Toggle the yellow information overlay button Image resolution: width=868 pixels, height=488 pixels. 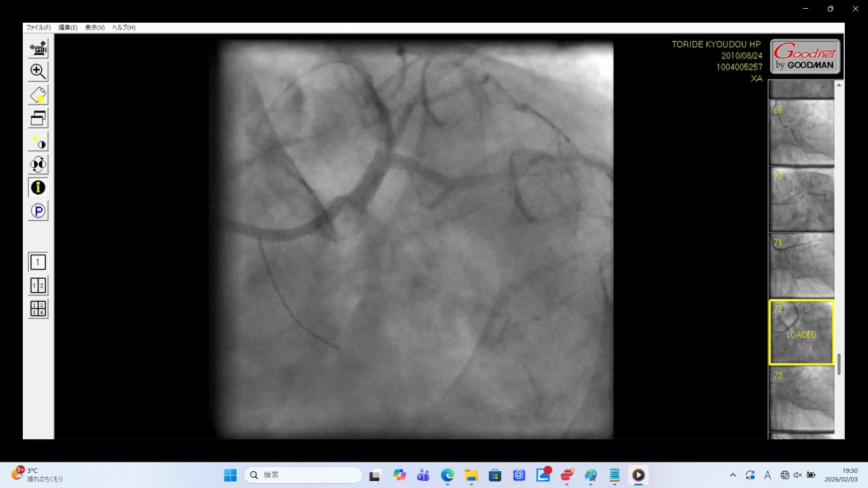38,188
